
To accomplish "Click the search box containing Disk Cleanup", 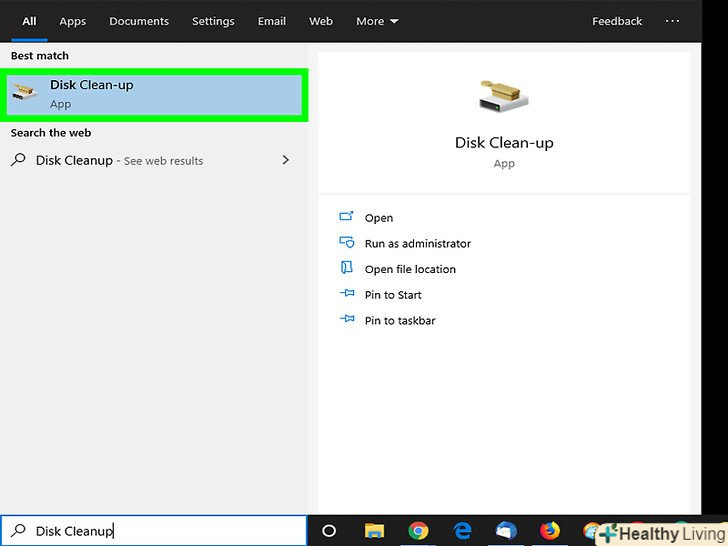I will [x=154, y=531].
